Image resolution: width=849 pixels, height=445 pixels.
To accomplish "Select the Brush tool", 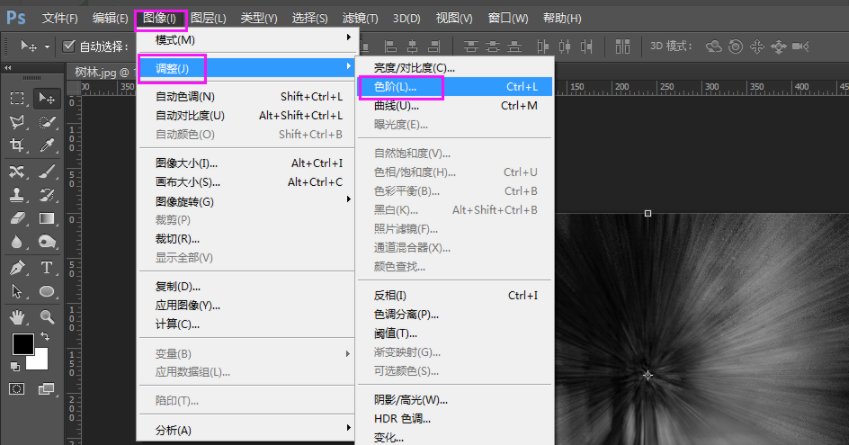I will point(47,172).
